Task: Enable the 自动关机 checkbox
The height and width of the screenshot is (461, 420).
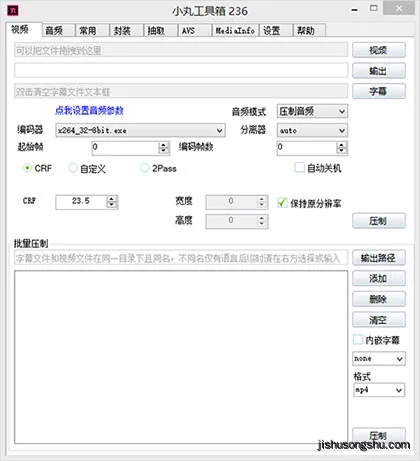Action: 299,167
